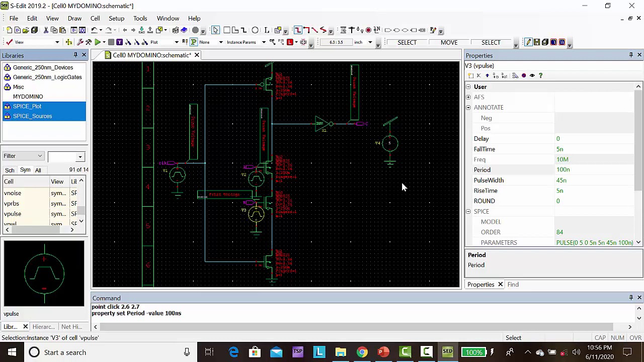Click the purple T text tool icon

point(119,42)
